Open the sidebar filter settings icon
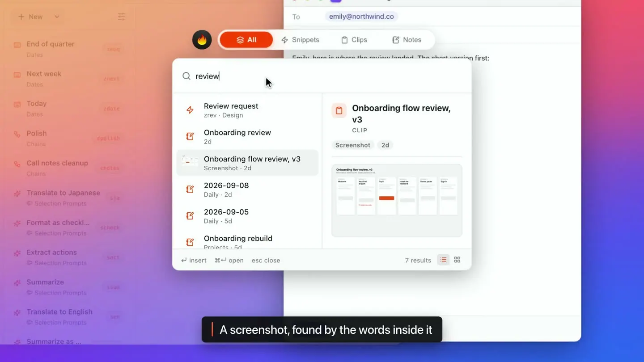The width and height of the screenshot is (644, 362). (x=121, y=17)
